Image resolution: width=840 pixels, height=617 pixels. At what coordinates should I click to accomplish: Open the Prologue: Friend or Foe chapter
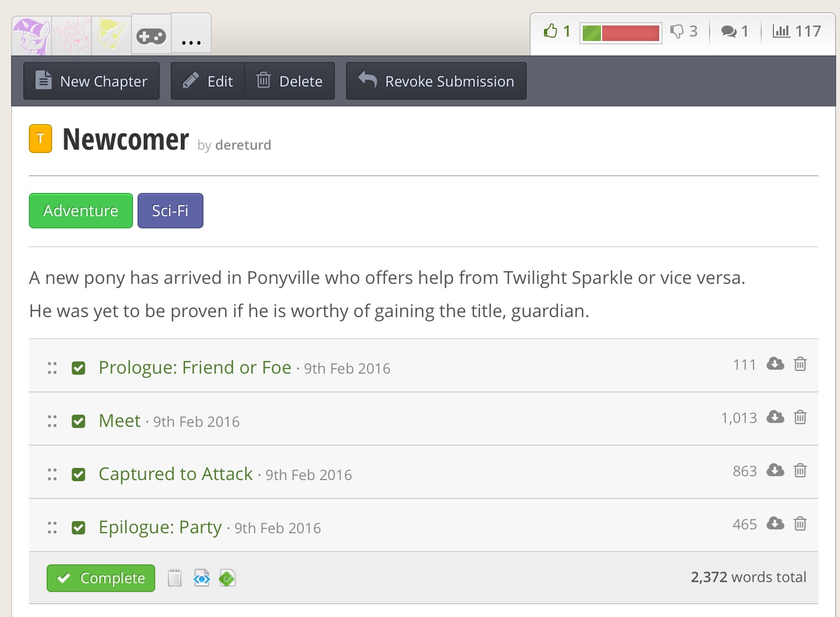(195, 368)
